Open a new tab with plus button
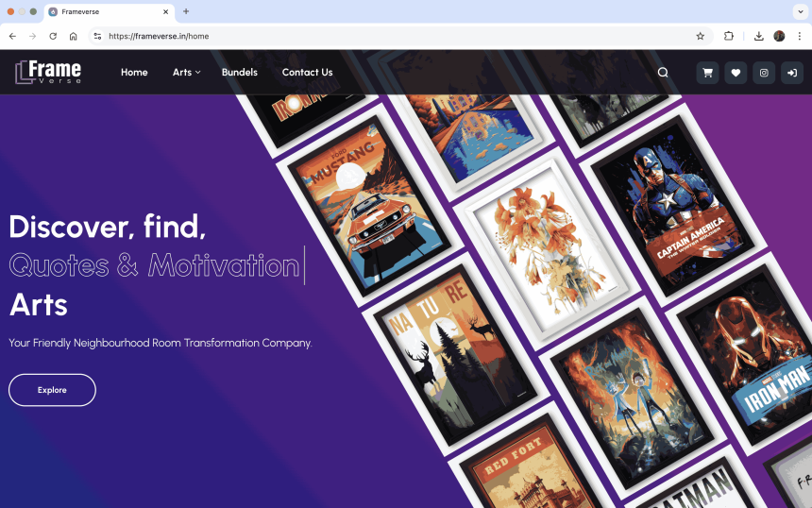 tap(186, 11)
